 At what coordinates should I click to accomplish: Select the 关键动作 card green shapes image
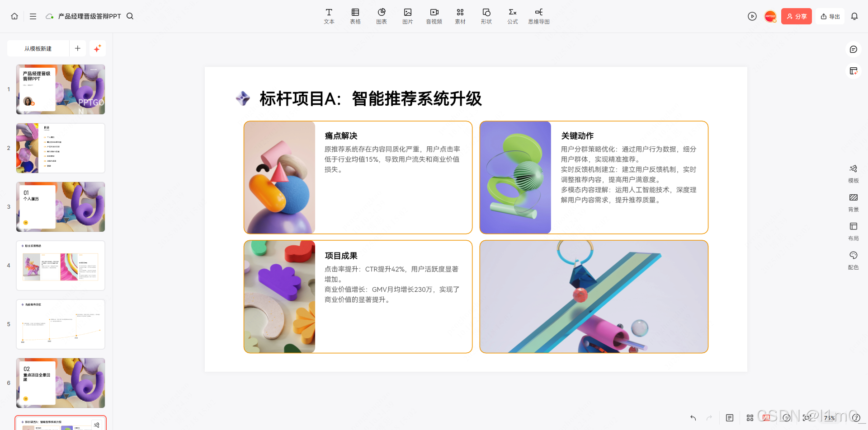[515, 178]
